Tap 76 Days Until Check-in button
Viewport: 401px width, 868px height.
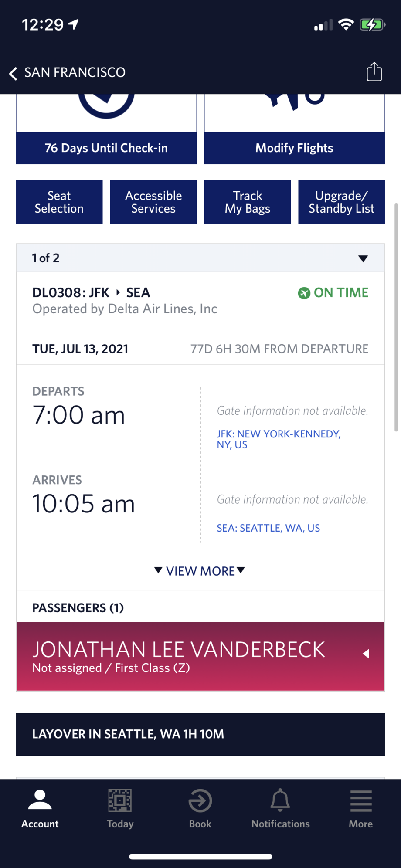pos(106,148)
